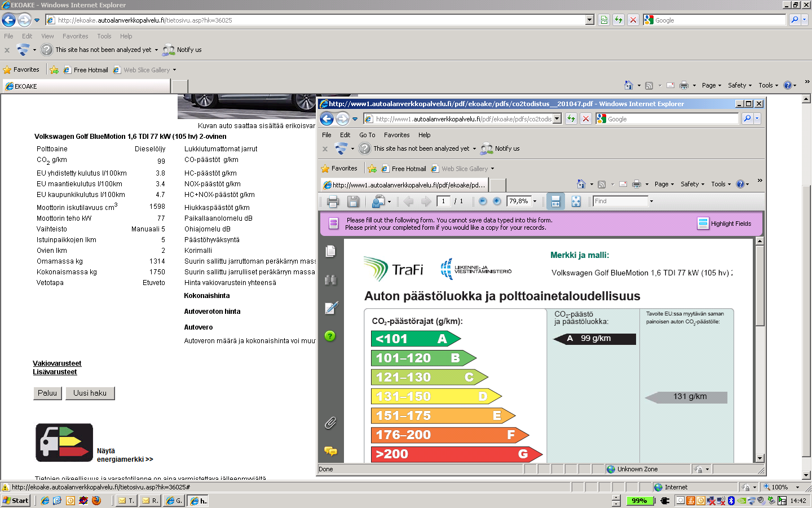Open the Page menu in main window

[712, 85]
